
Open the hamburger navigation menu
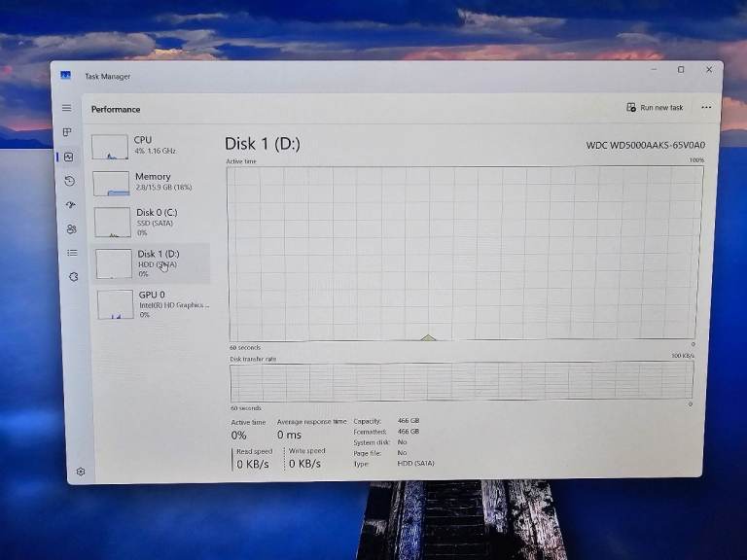click(x=67, y=108)
